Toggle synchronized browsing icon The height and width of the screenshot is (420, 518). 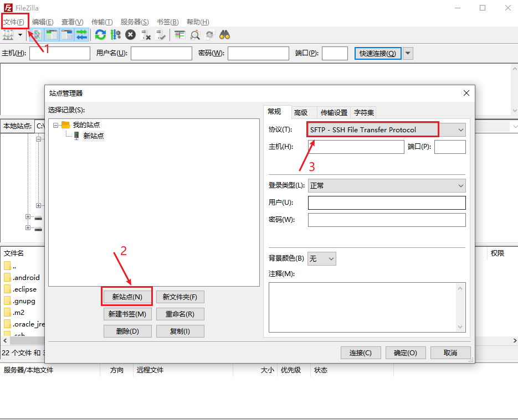[210, 35]
